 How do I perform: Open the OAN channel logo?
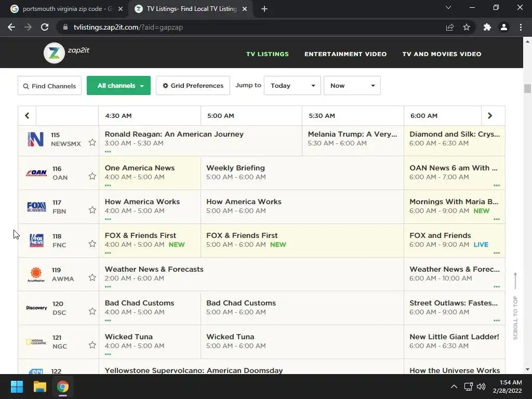[x=36, y=173]
